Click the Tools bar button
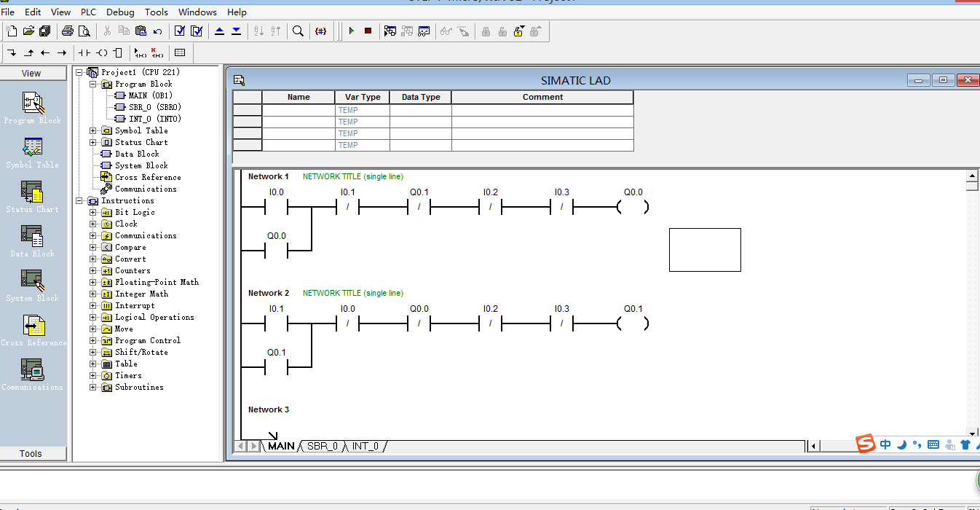 [31, 453]
